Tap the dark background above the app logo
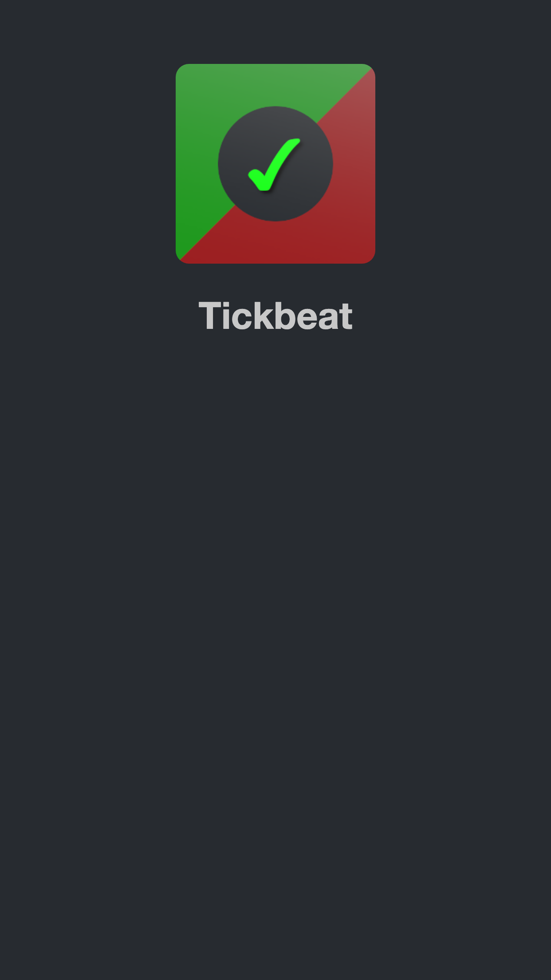The width and height of the screenshot is (551, 980). (x=275, y=31)
